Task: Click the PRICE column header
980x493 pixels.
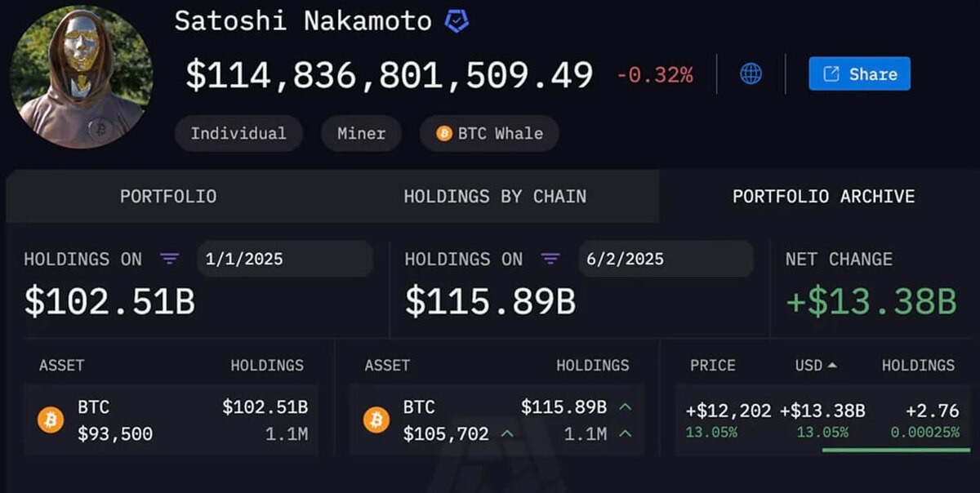Action: [x=712, y=366]
